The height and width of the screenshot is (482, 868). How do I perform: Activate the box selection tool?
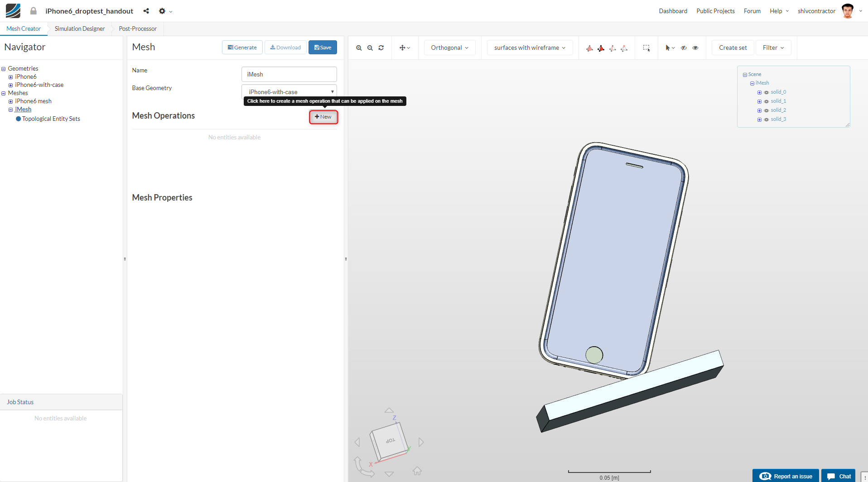click(x=646, y=48)
